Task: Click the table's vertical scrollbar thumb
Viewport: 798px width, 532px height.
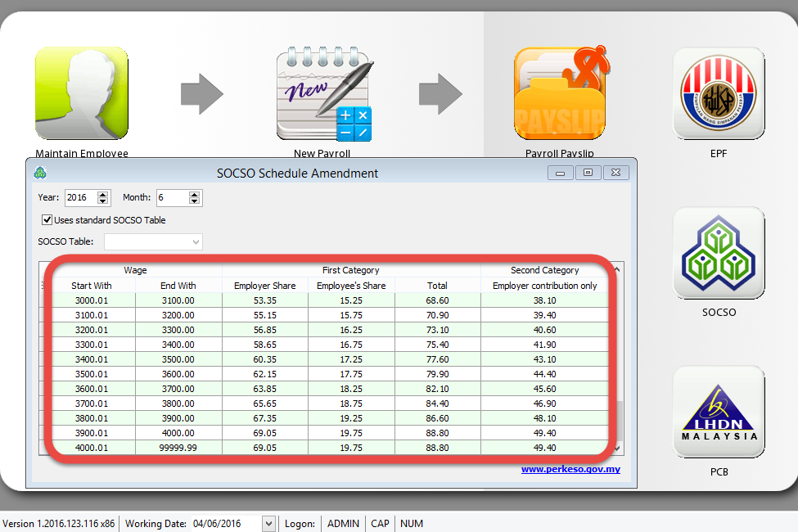Action: [x=620, y=422]
